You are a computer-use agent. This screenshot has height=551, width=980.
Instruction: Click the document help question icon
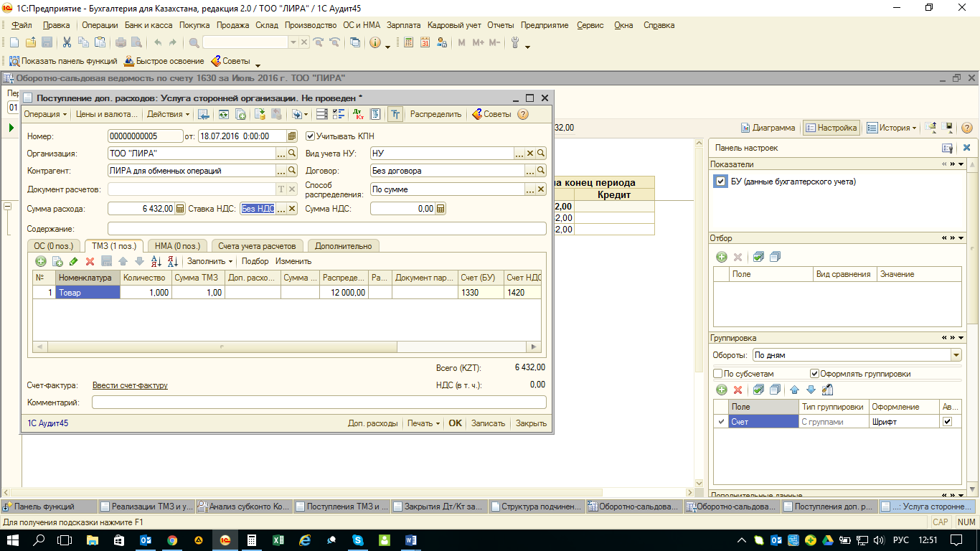tap(523, 114)
